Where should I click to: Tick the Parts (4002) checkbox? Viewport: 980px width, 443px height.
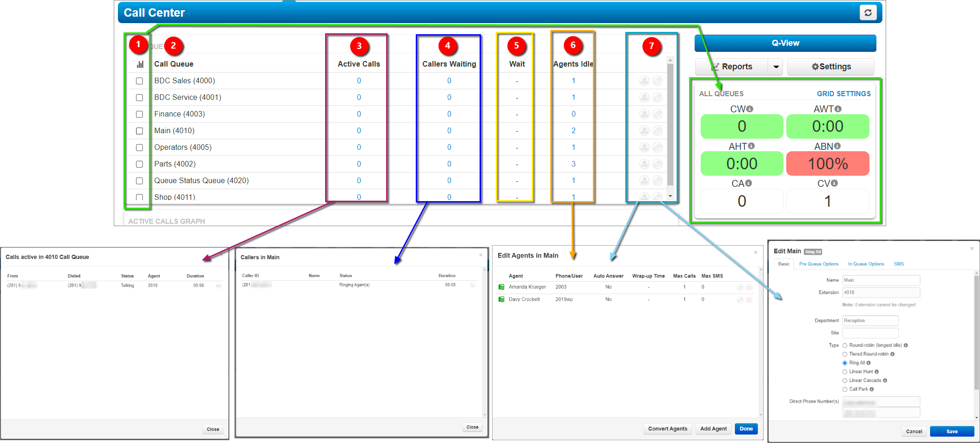point(139,164)
